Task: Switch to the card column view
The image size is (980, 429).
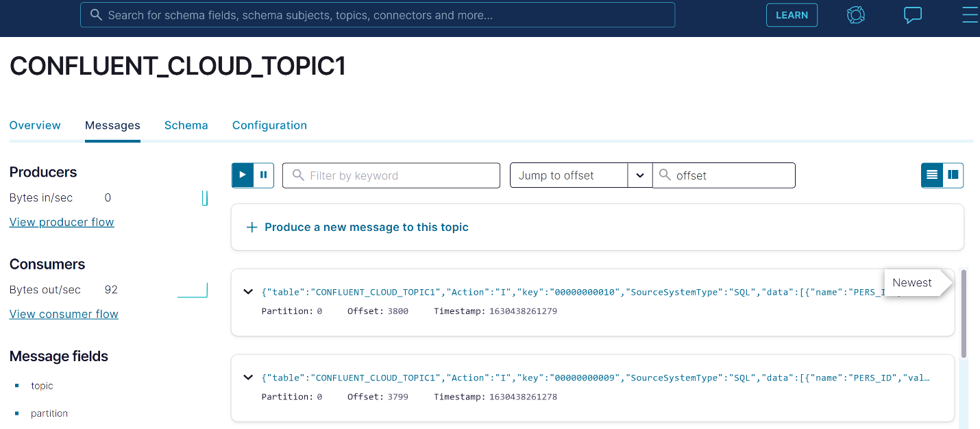Action: pos(953,175)
